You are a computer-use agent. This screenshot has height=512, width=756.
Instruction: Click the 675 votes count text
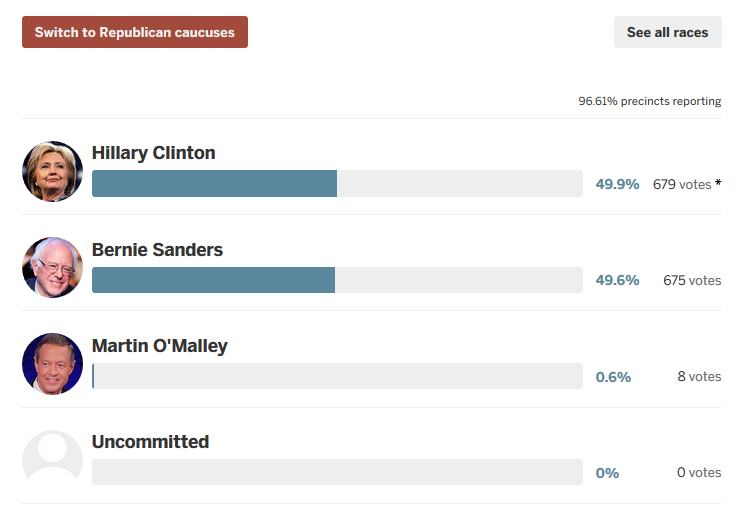[692, 280]
